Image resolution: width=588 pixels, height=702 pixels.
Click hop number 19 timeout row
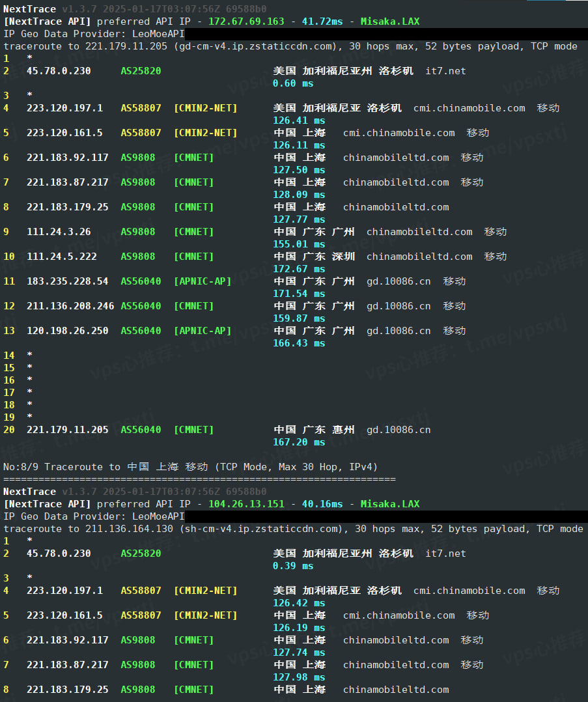(18, 417)
